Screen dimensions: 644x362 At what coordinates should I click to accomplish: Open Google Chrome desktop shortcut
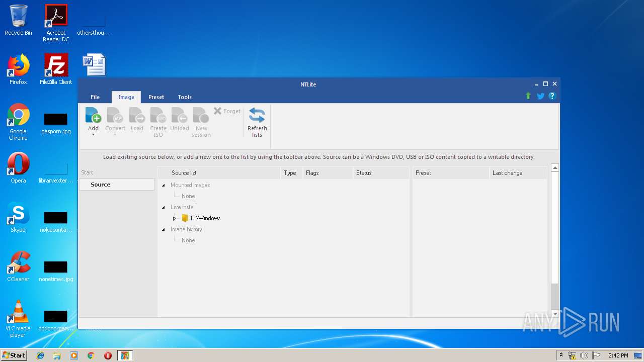(18, 122)
